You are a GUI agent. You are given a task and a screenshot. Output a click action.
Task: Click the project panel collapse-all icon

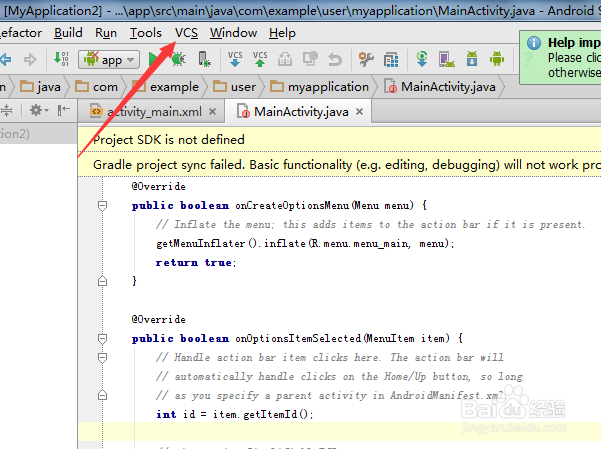point(7,111)
